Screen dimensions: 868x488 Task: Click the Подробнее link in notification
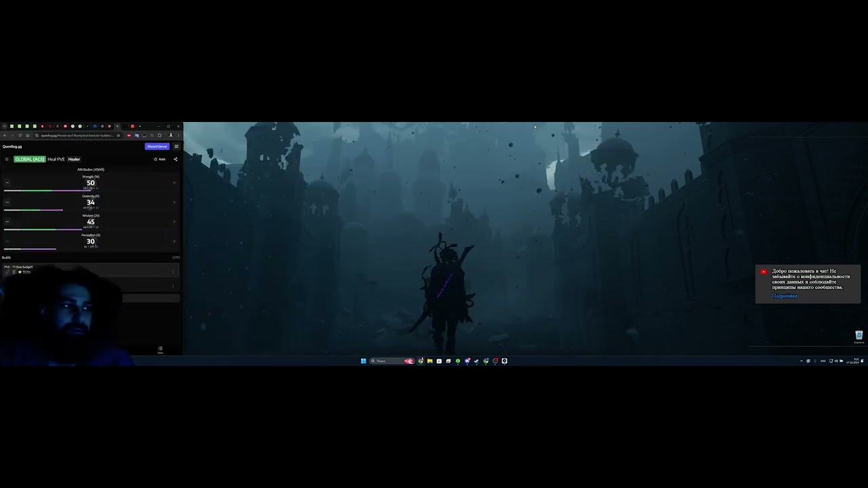point(785,296)
